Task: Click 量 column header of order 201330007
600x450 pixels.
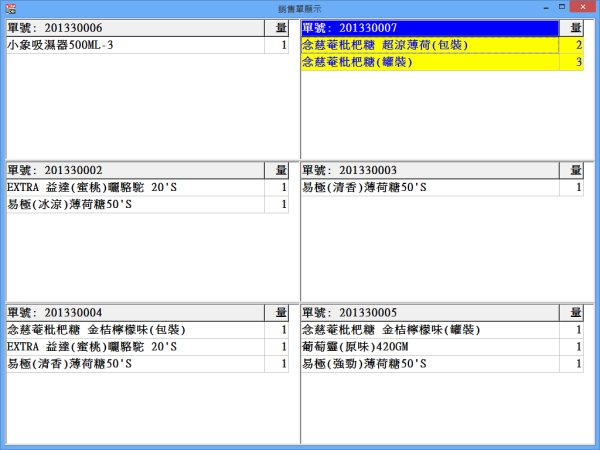Action: pos(571,28)
